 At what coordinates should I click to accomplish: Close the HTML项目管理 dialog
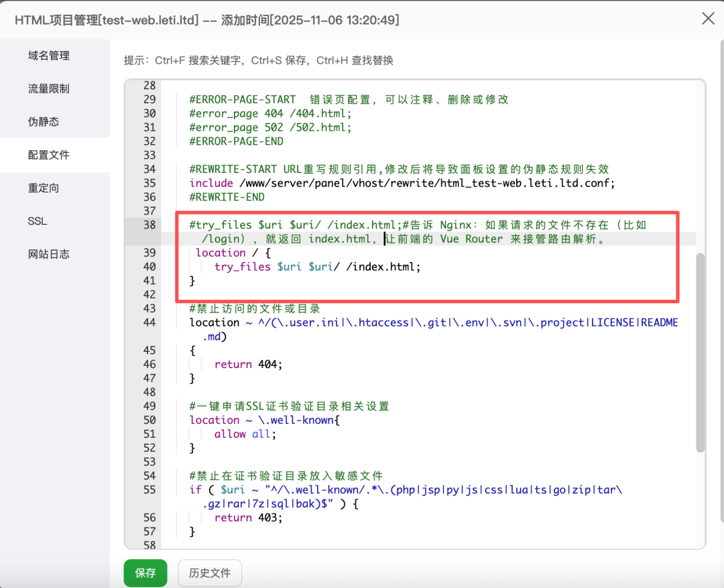(707, 19)
